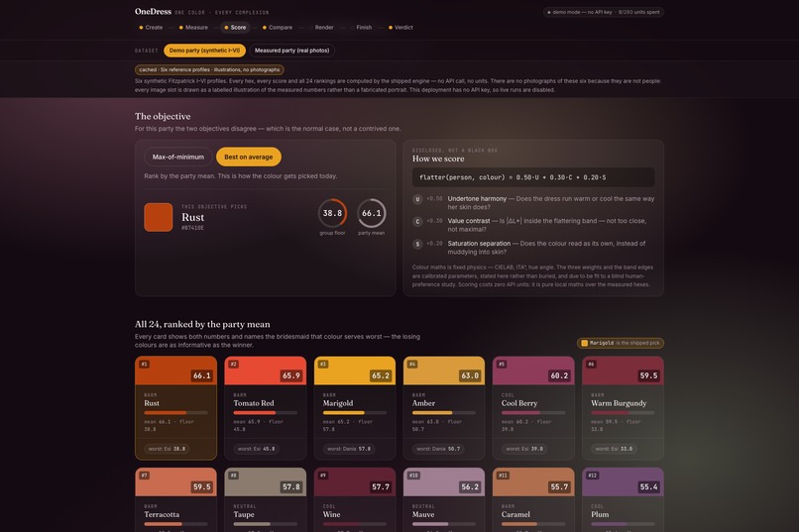The height and width of the screenshot is (532, 799).
Task: Click the worst: Esi 45.8 chip
Action: 257,449
